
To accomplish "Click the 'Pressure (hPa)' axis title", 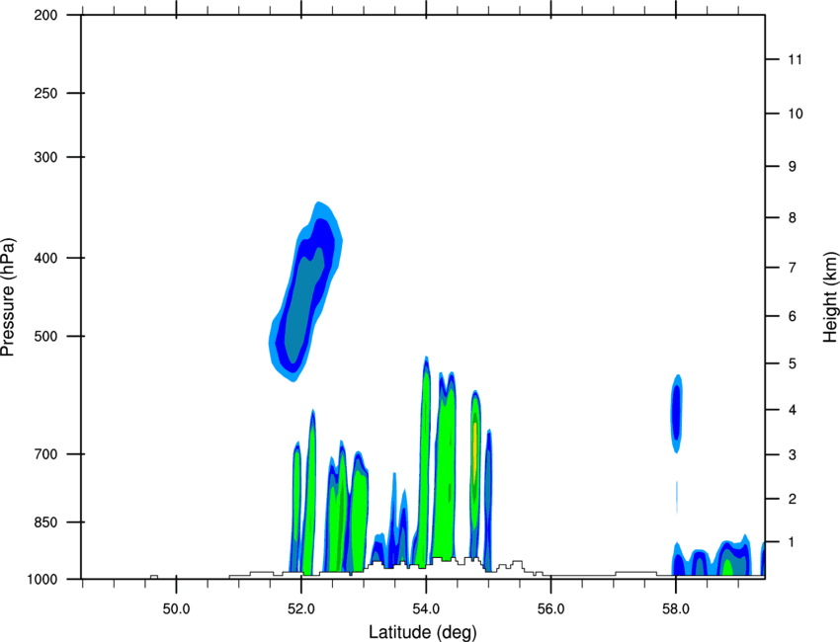I will click(8, 297).
